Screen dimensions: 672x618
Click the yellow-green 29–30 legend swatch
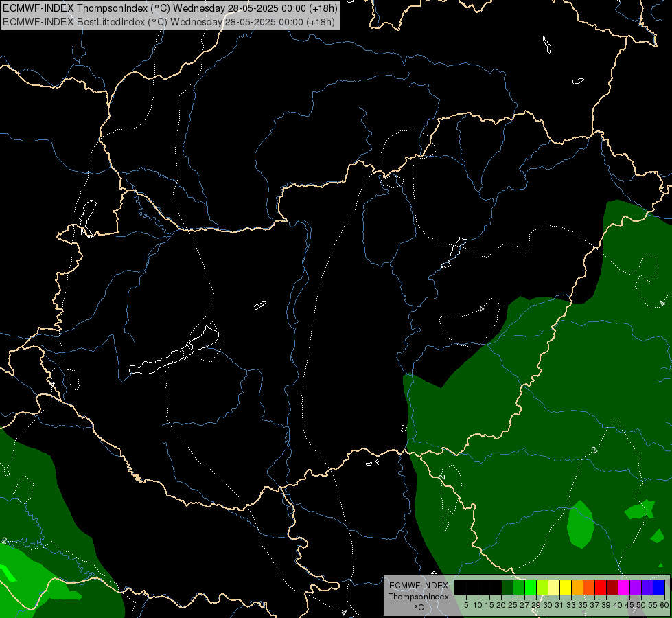point(542,587)
